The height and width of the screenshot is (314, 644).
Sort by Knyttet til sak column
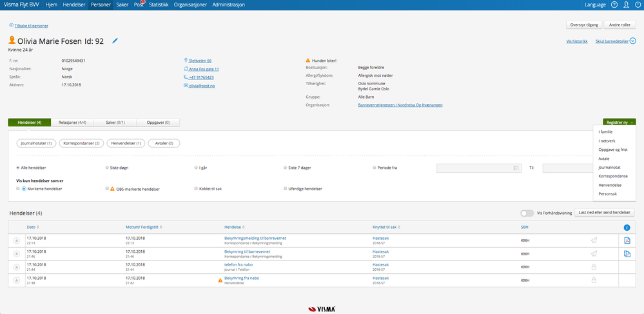coord(387,228)
